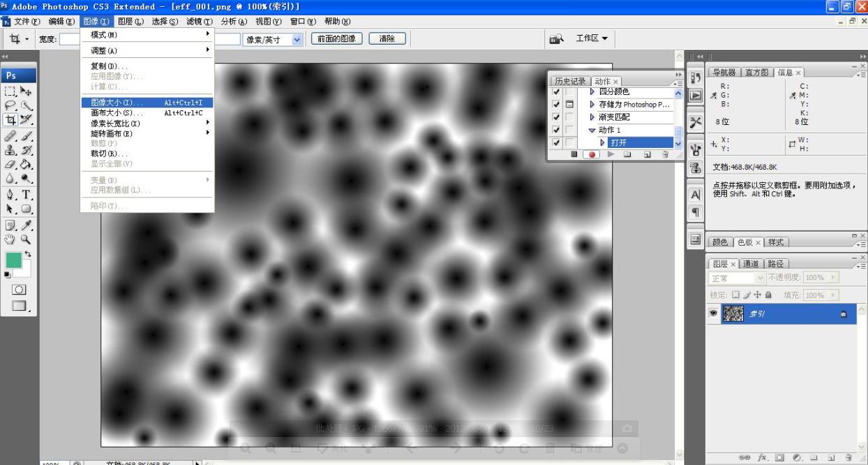Expand the 四分颜色 action
The image size is (868, 465).
592,92
